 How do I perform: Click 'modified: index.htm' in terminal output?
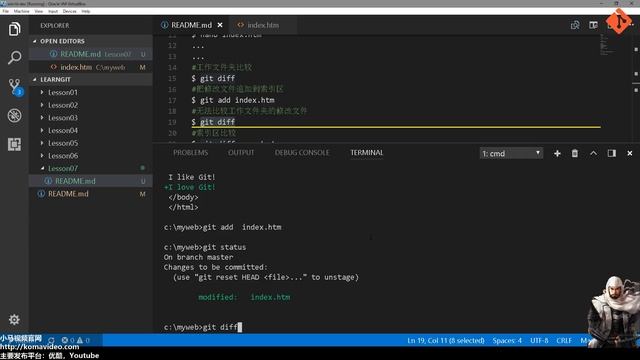point(244,297)
